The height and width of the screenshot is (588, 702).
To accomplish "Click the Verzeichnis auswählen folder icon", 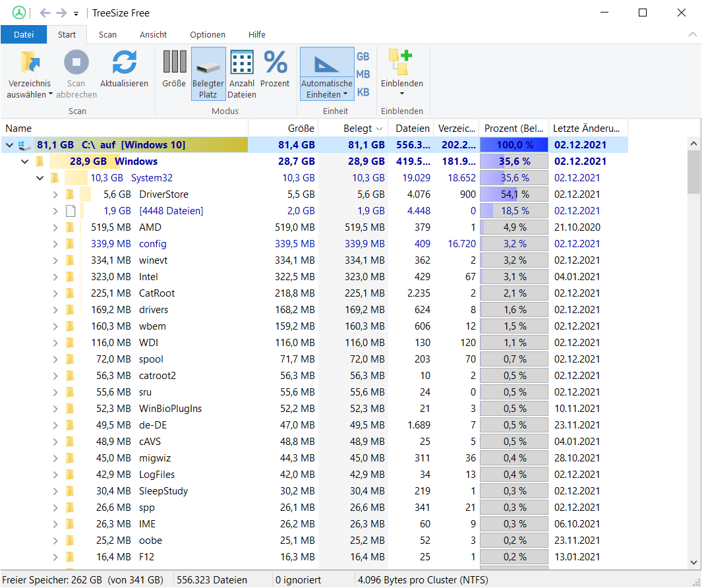I will pyautogui.click(x=30, y=63).
